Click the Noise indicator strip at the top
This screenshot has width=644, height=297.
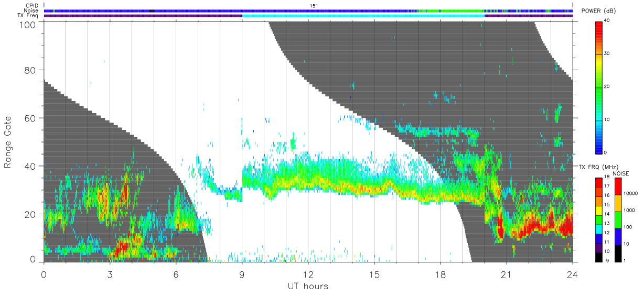point(308,10)
